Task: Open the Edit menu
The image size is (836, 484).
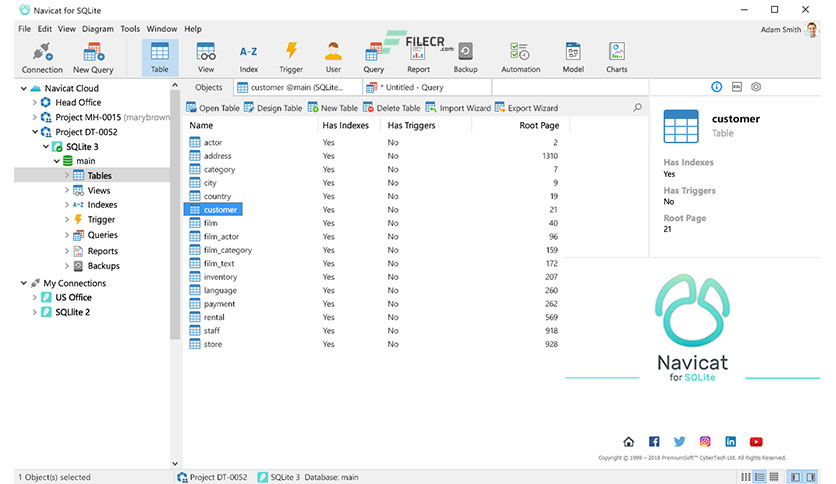Action: [45, 29]
